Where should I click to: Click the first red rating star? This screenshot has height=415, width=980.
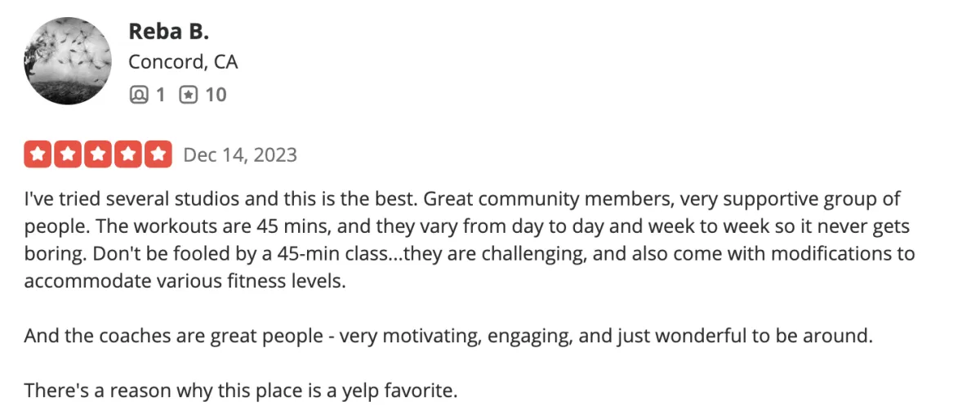38,154
